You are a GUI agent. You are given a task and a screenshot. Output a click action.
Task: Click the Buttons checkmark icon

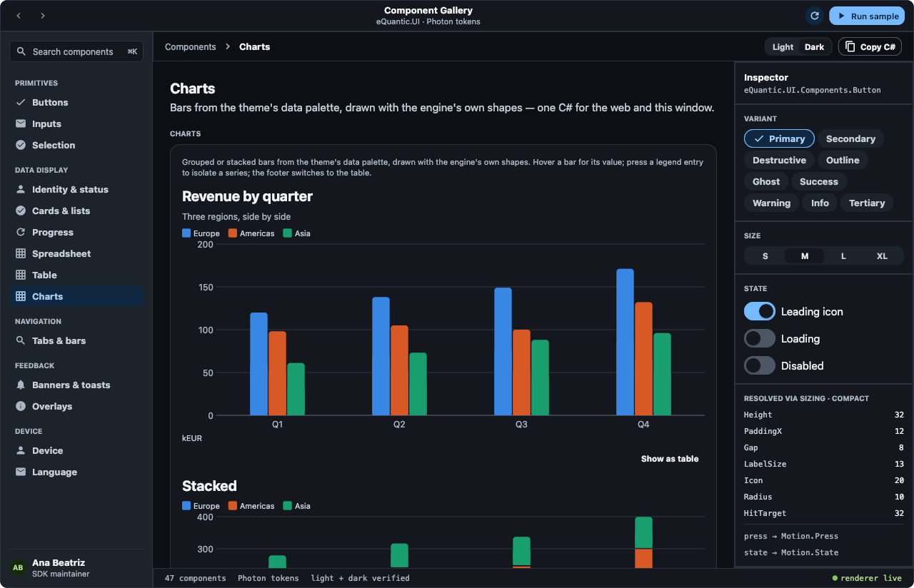21,102
